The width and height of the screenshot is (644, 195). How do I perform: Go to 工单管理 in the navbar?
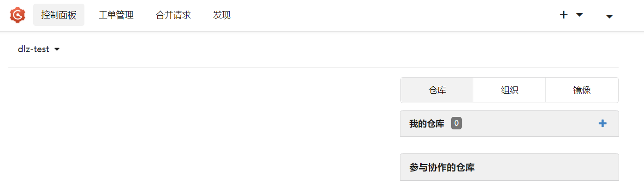116,15
